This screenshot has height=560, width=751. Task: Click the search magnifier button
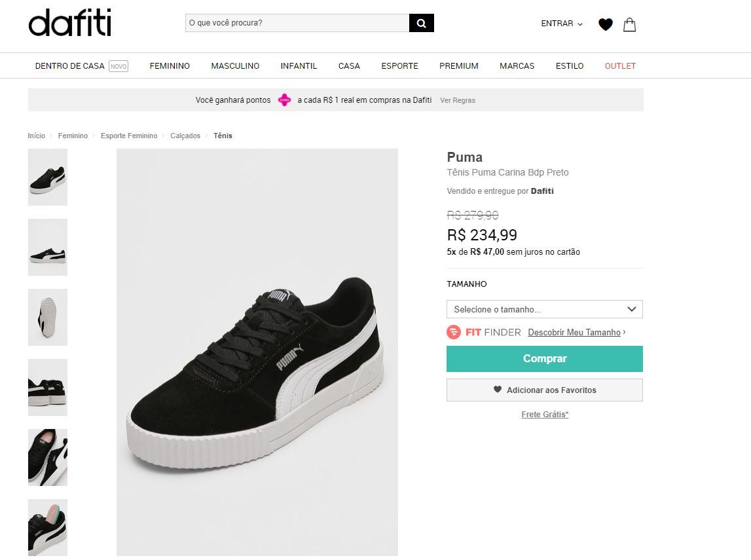(422, 23)
